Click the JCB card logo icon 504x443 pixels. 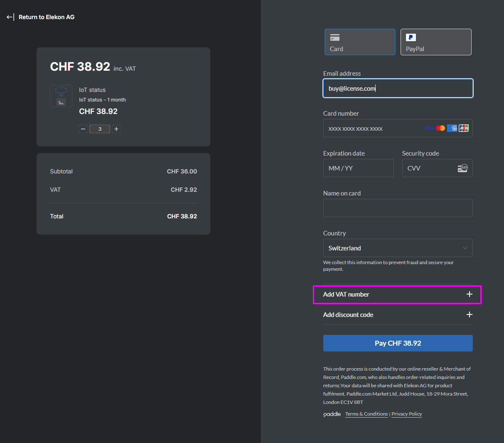coord(464,128)
